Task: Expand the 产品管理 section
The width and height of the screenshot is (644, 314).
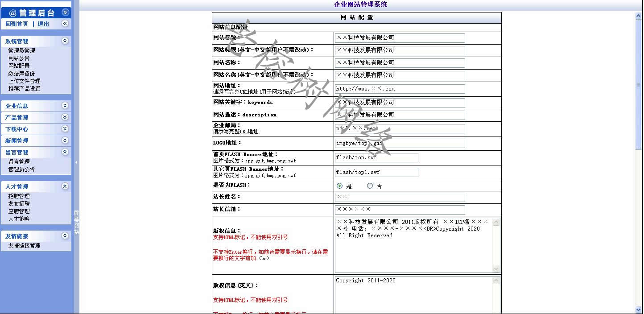Action: 65,117
